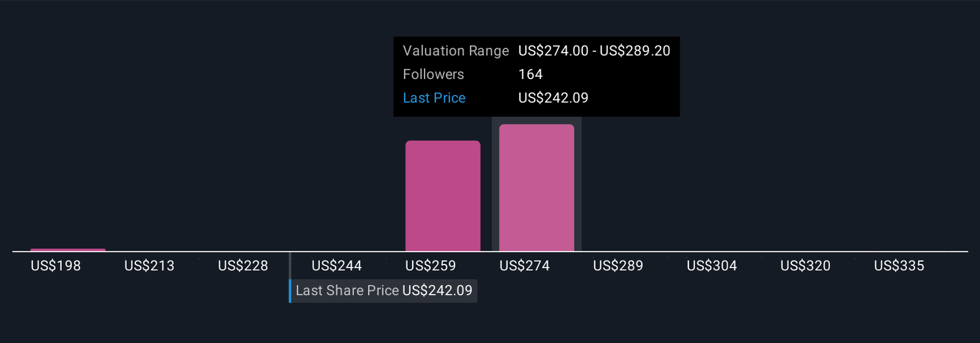
Task: Click the Last Share Price US$242.09 label
Action: pyautogui.click(x=383, y=290)
